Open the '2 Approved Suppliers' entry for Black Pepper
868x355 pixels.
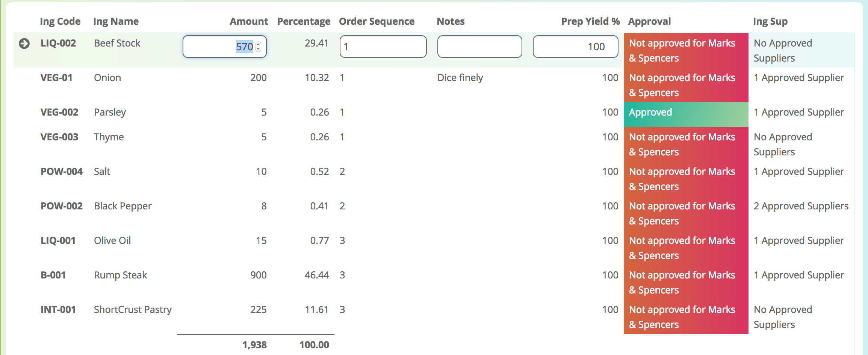click(801, 206)
